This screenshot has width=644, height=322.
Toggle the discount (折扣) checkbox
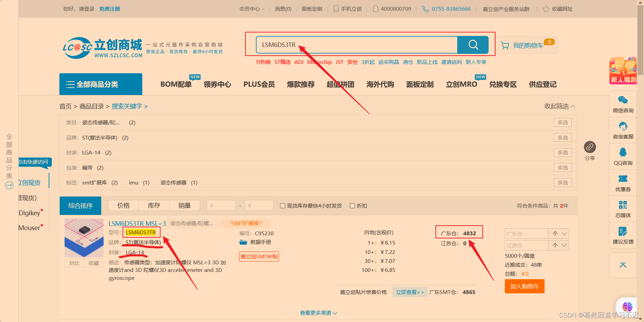click(x=352, y=206)
